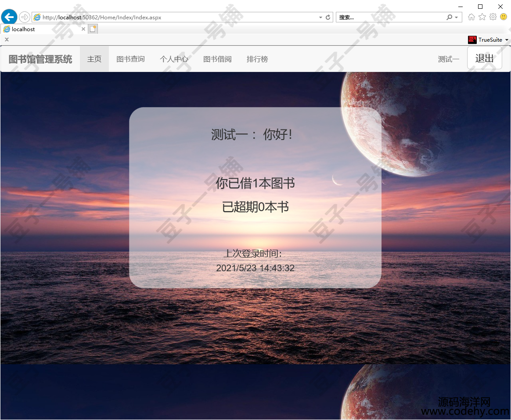Open Favorites with the star icon
The width and height of the screenshot is (511, 420).
point(482,17)
